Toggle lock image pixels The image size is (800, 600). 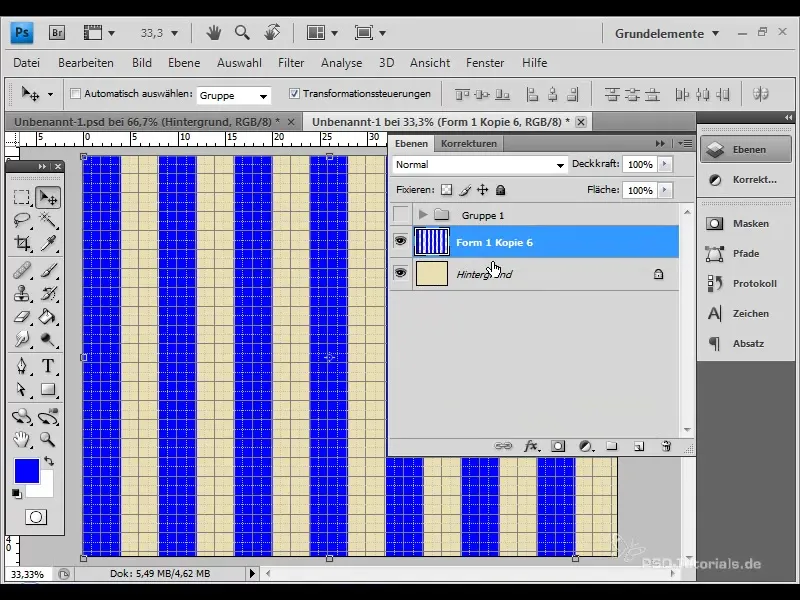(465, 190)
